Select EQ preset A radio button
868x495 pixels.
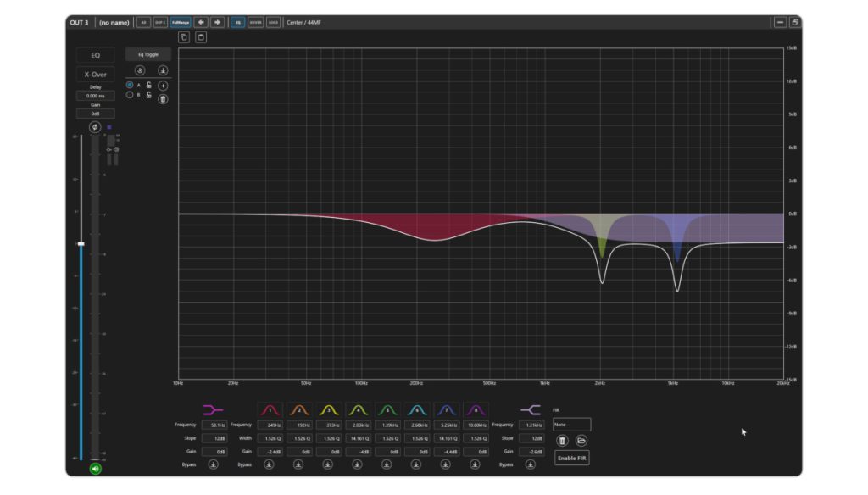[130, 85]
